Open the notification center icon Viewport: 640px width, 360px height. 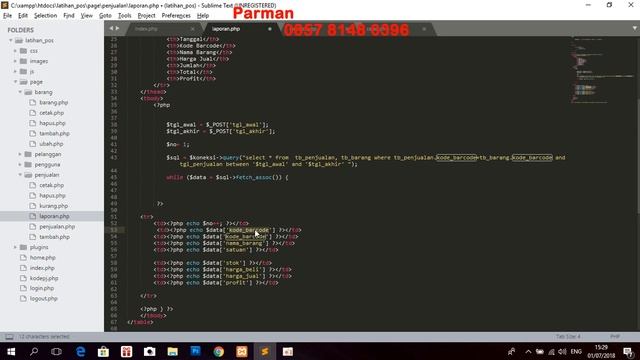point(629,351)
